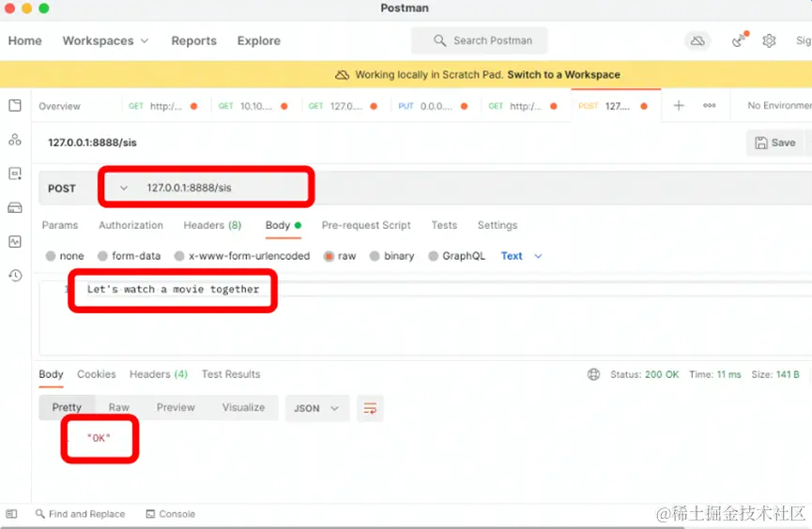Click Switch to a Workspace link

click(x=563, y=74)
